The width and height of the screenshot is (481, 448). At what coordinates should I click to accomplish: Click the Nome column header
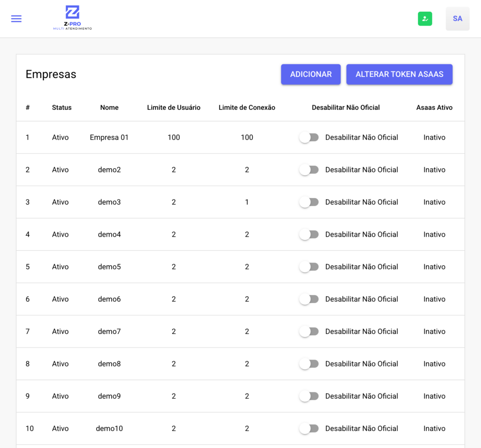tap(109, 108)
